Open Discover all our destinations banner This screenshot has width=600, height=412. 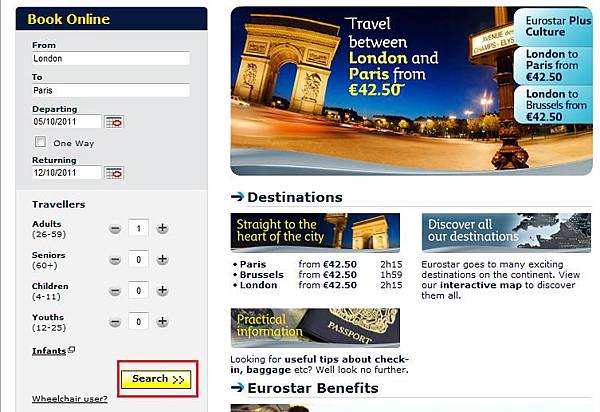coord(506,233)
